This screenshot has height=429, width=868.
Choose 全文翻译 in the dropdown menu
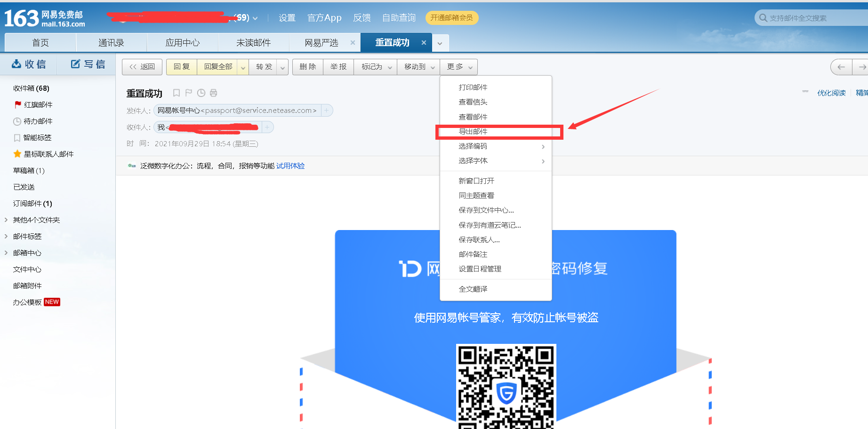(x=473, y=289)
